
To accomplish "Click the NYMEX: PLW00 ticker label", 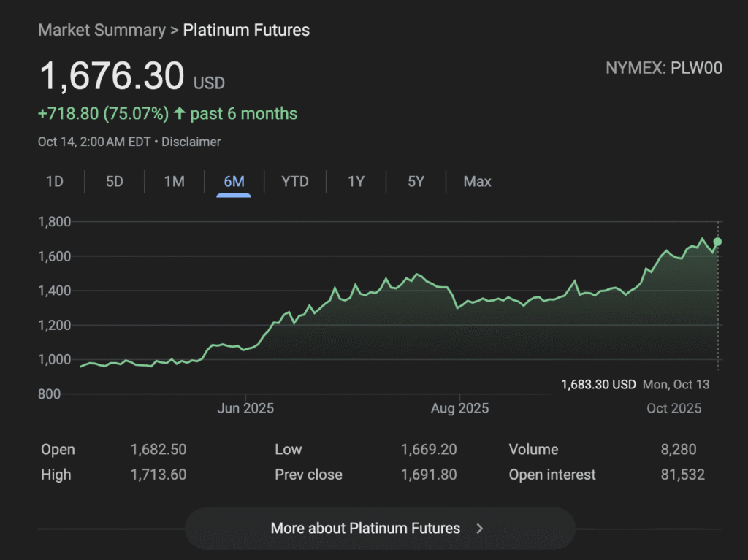I will pos(663,69).
